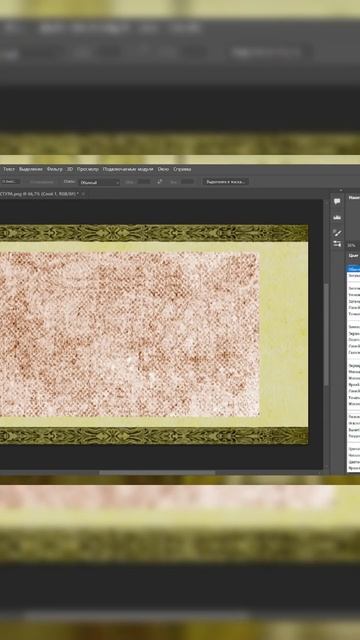Collapse the side panel dock arrows
This screenshot has width=360, height=640.
[x=341, y=190]
